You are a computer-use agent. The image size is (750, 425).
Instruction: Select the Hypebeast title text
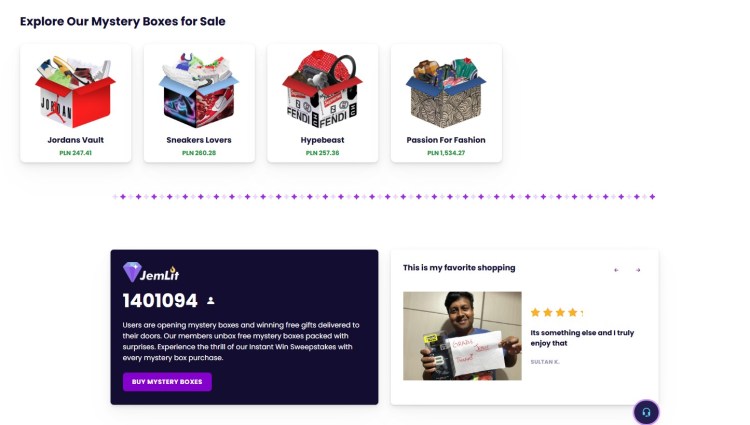point(322,140)
